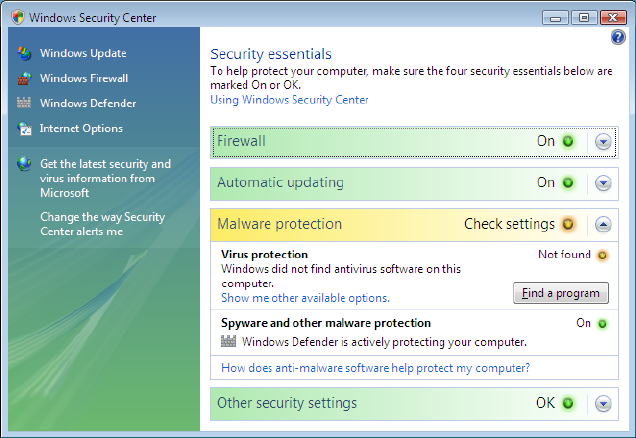This screenshot has height=438, width=636.
Task: Click the Windows Update shield icon
Action: click(24, 53)
